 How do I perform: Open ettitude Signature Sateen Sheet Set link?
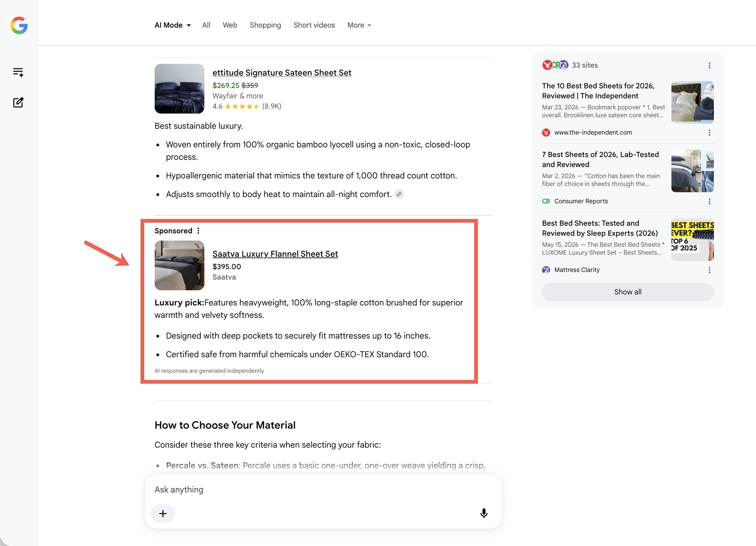pos(282,73)
